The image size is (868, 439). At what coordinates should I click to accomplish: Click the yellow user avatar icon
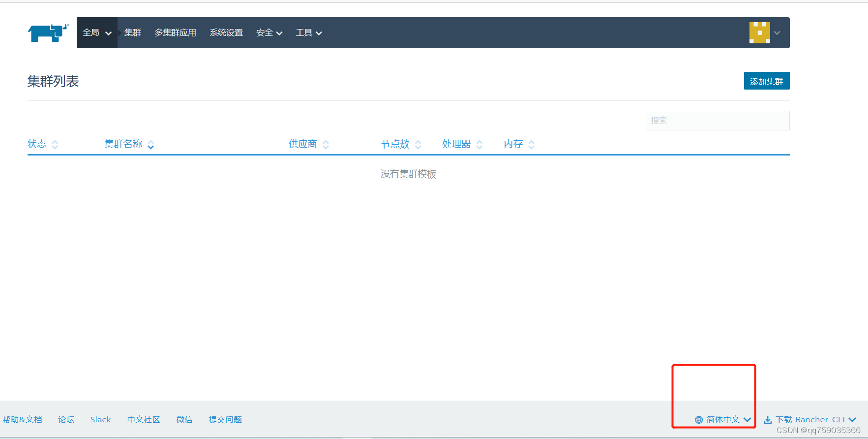pos(759,33)
